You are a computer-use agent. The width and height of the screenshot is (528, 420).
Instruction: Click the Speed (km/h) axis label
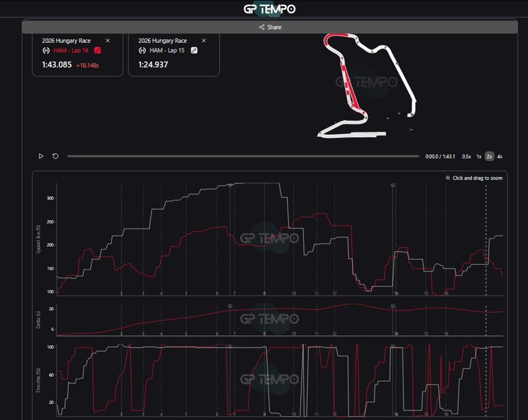click(38, 239)
